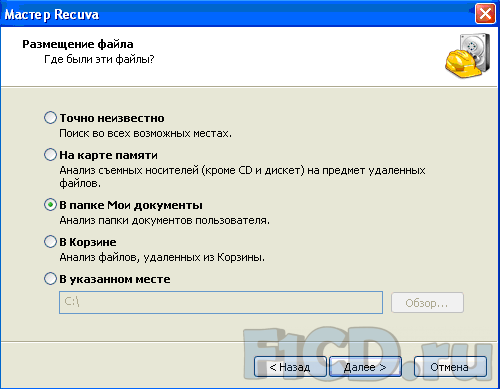Image resolution: width=500 pixels, height=389 pixels.
Task: Click the "Обзор..." browse button
Action: [427, 303]
